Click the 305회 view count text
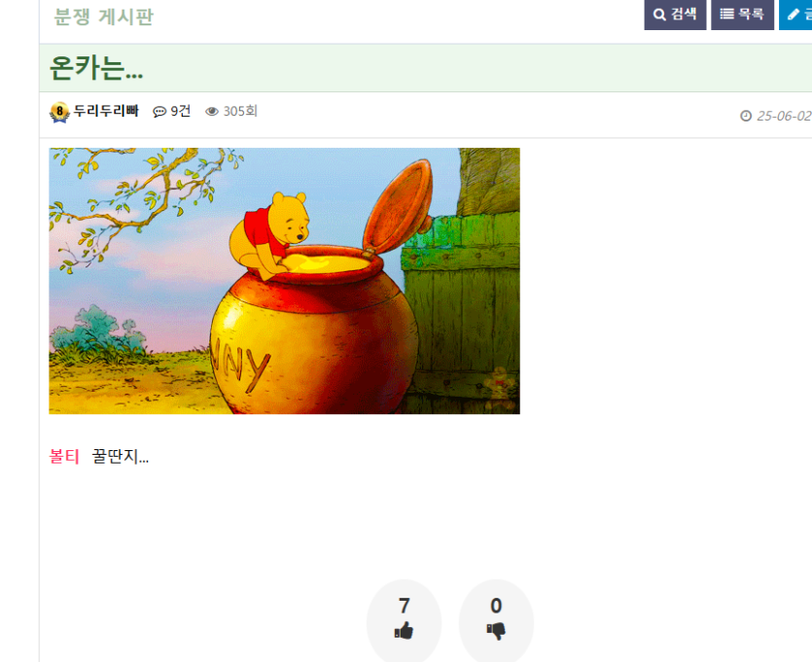Screen dimensions: 812x662 tap(240, 111)
